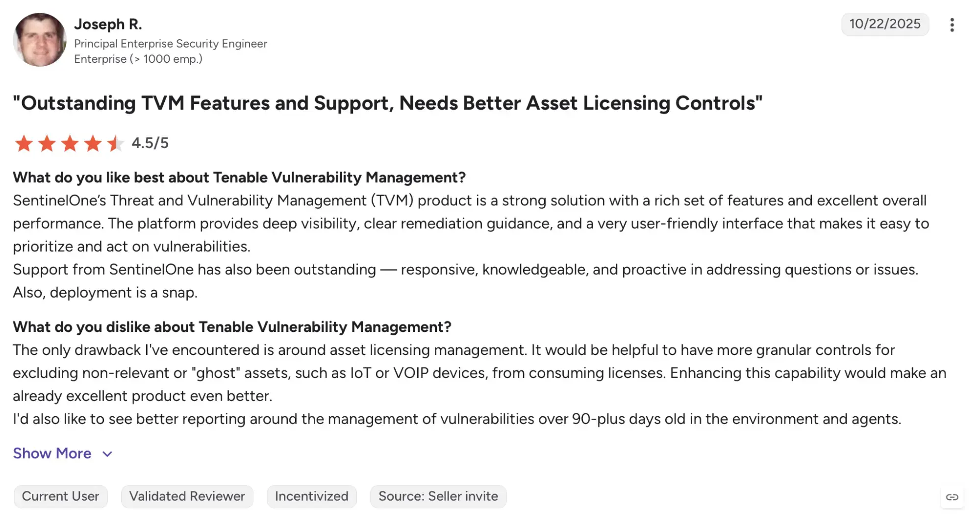Image resolution: width=980 pixels, height=529 pixels.
Task: Copy review link via chain icon
Action: [952, 497]
